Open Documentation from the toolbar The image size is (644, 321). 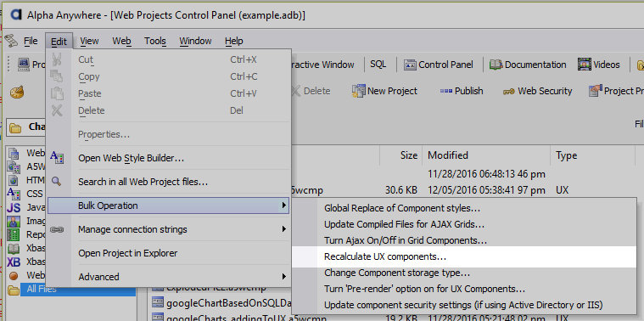[528, 65]
